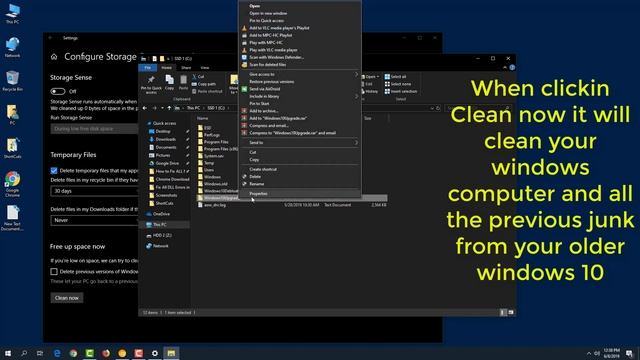Click Invert selection in the Explorer ribbon
This screenshot has height=360, width=640.
click(x=401, y=91)
